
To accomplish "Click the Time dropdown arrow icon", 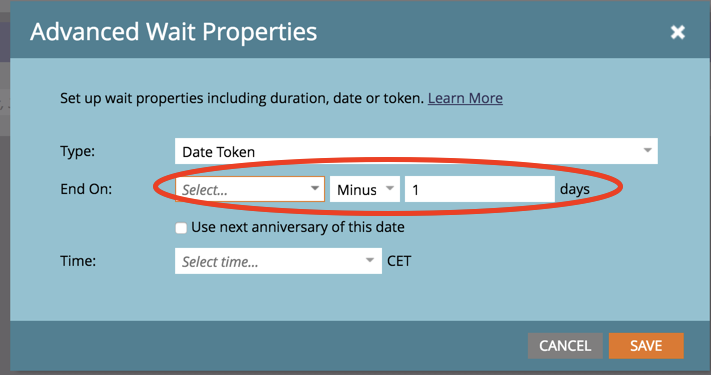I will coord(370,260).
